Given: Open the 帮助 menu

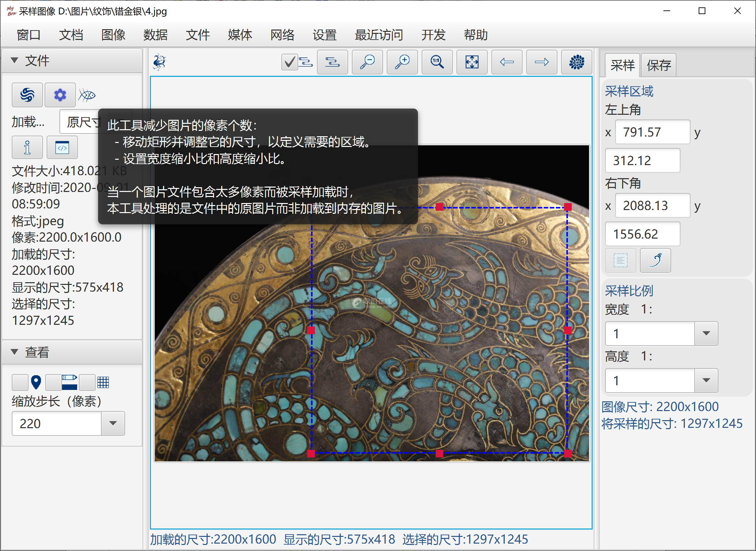Looking at the screenshot, I should 475,35.
